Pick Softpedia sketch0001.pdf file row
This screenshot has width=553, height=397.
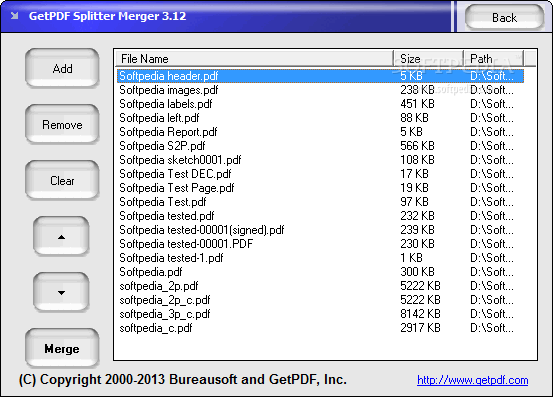click(x=320, y=160)
